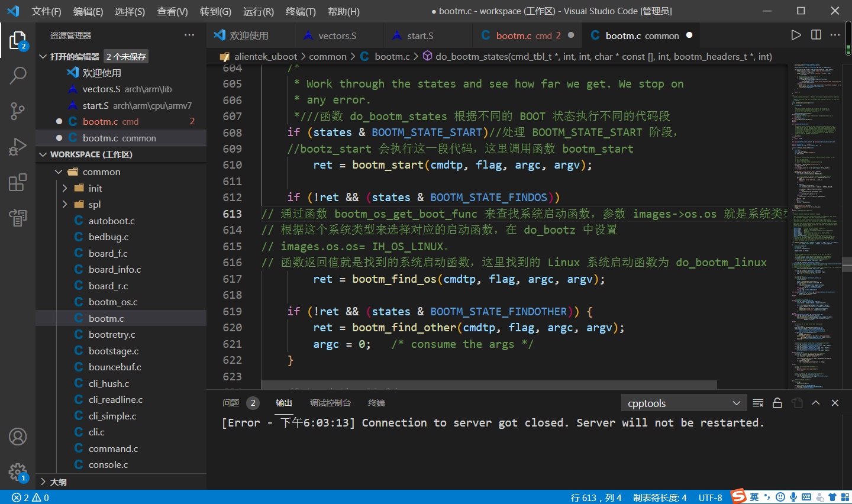Open the Explorer view in activity bar
852x504 pixels.
coord(18,41)
